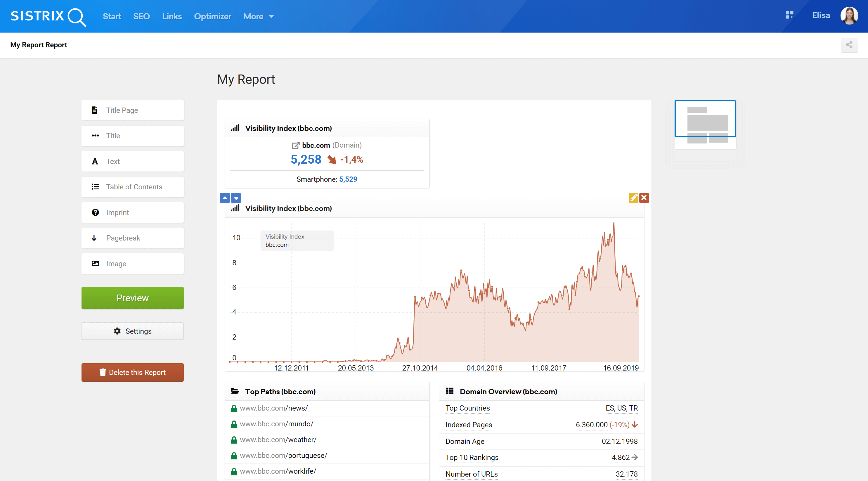Image resolution: width=868 pixels, height=481 pixels.
Task: Insert a Pagebreak element
Action: pyautogui.click(x=132, y=238)
